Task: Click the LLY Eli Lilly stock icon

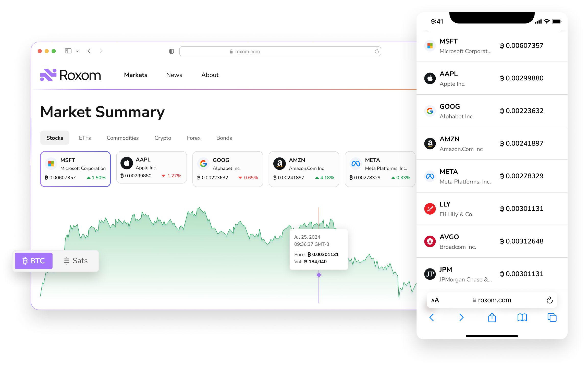Action: [430, 208]
